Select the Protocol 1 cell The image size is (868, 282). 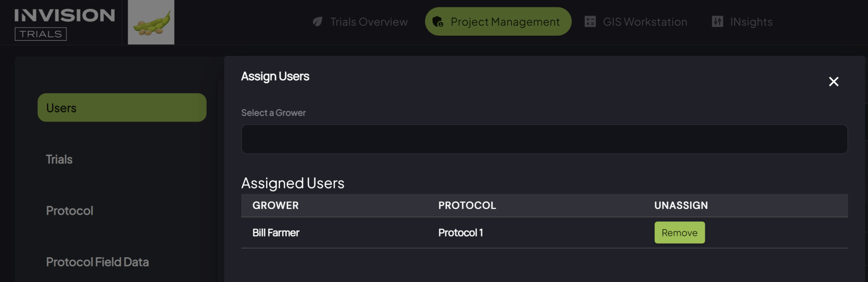(460, 233)
